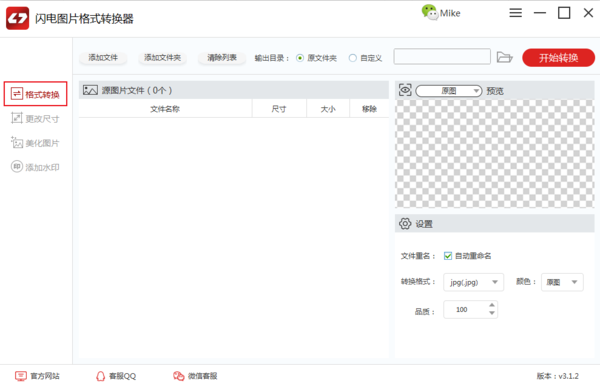
Task: Click the preview eye icon
Action: tap(405, 90)
